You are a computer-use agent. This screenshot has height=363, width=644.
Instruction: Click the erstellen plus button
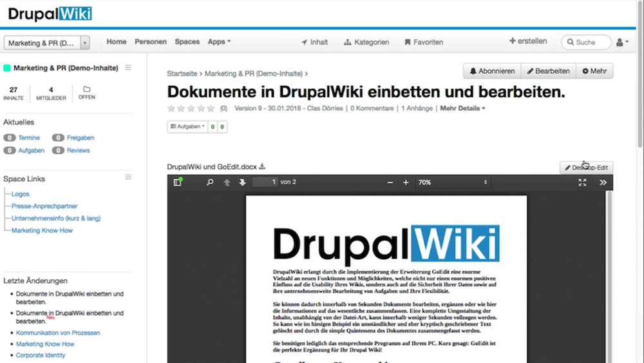point(528,41)
